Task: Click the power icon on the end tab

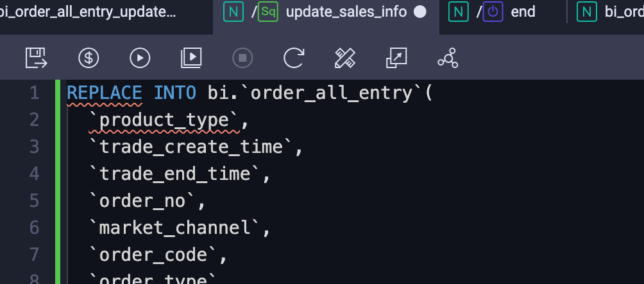Action: pos(493,12)
